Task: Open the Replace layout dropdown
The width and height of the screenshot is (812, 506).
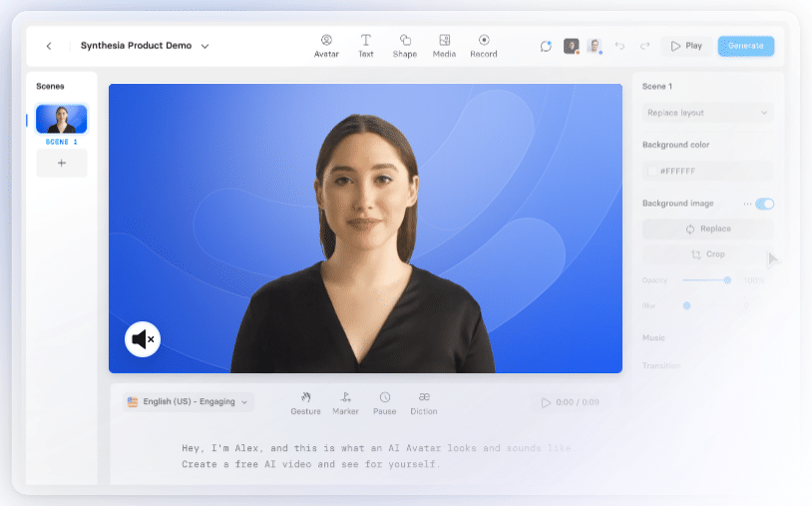Action: [x=707, y=113]
